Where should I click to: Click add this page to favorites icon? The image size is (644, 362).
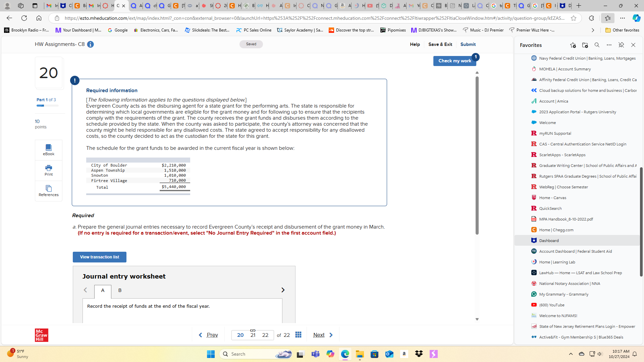(x=573, y=45)
